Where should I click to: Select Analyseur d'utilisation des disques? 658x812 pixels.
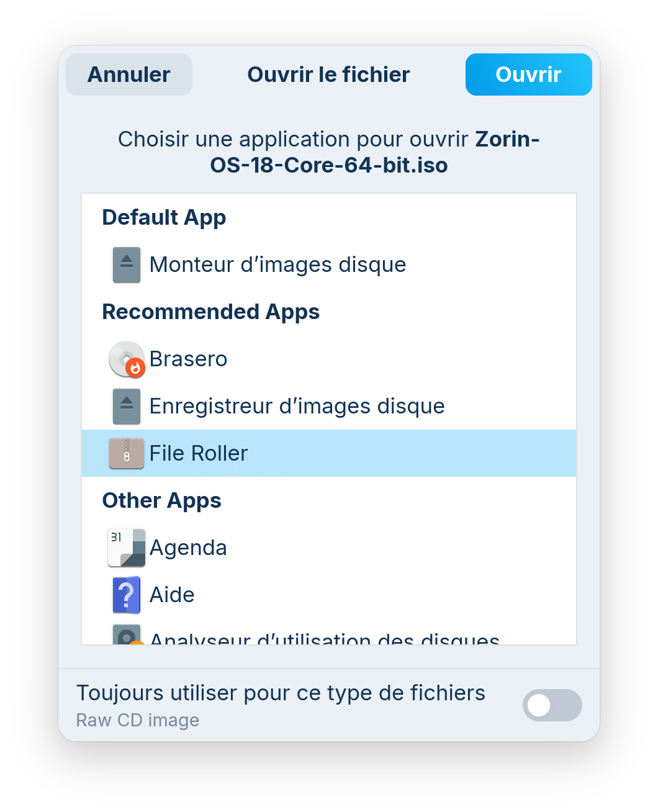click(324, 639)
